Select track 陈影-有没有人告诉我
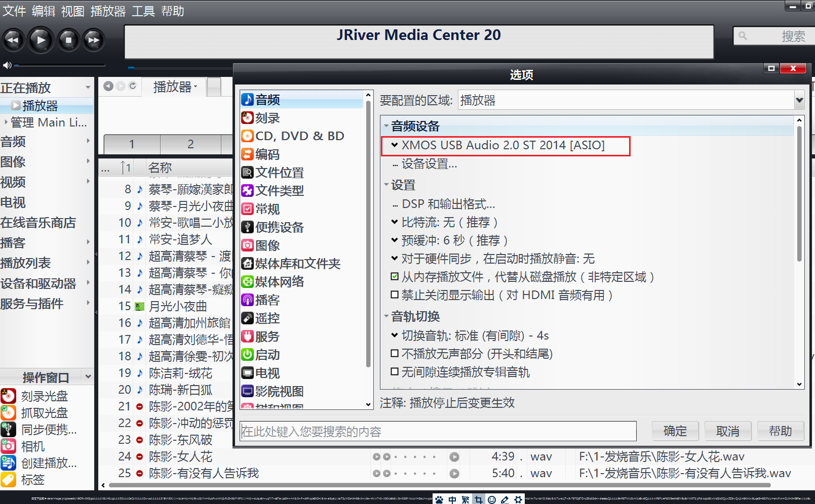 pyautogui.click(x=204, y=473)
